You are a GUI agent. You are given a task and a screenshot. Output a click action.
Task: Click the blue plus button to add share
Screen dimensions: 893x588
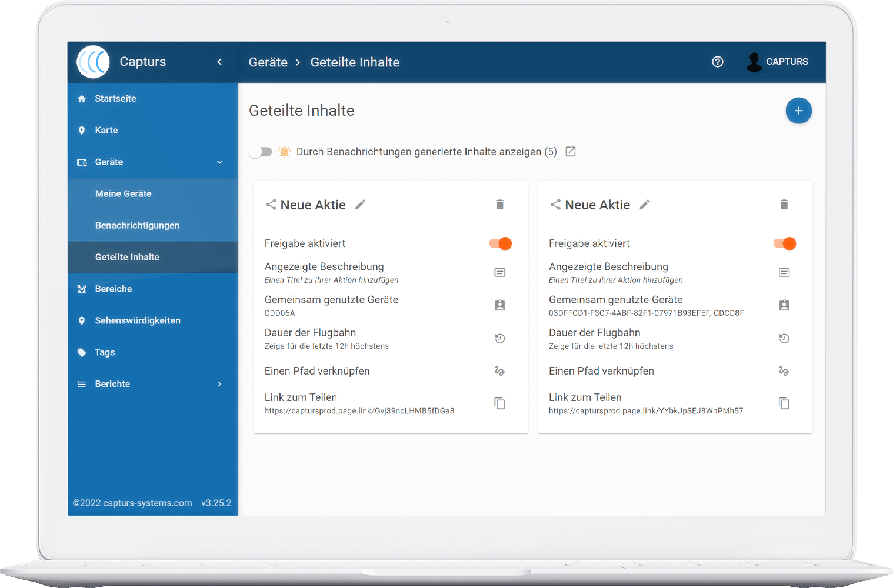click(798, 111)
